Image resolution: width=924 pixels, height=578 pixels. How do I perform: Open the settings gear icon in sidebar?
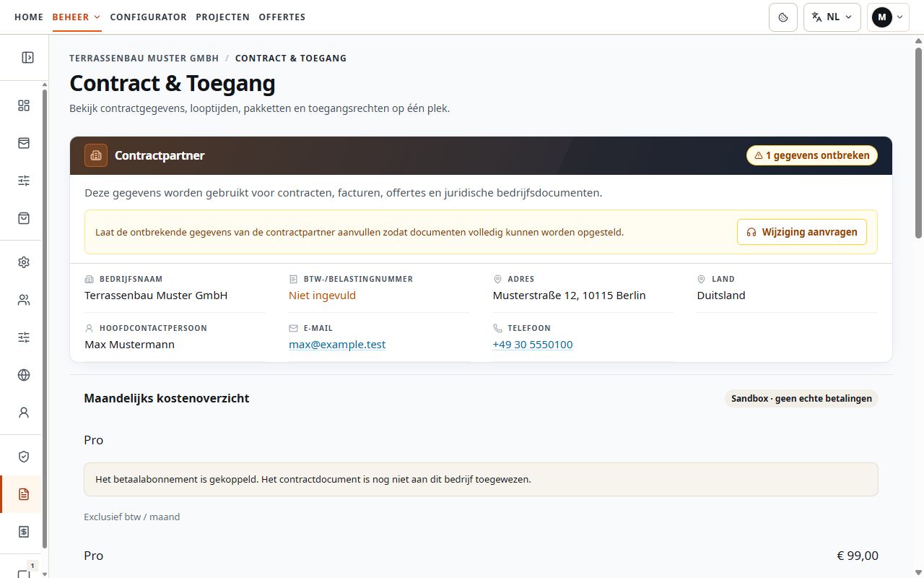point(24,262)
